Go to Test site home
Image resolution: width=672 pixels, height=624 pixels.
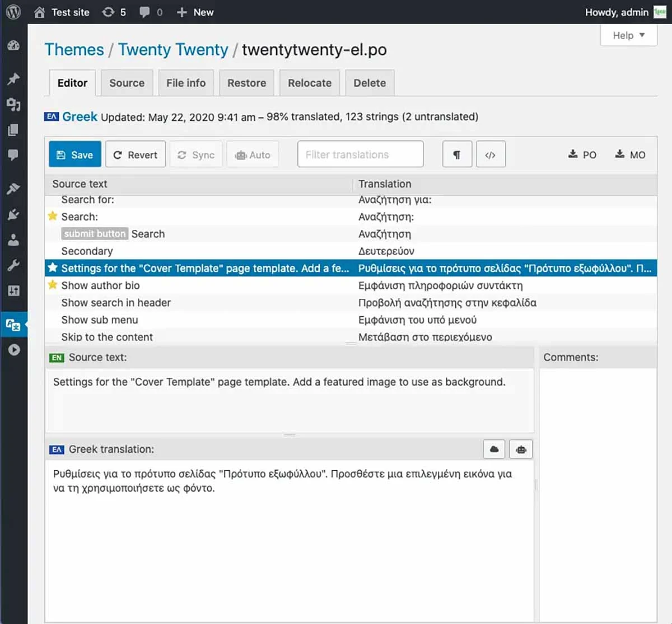(x=62, y=12)
